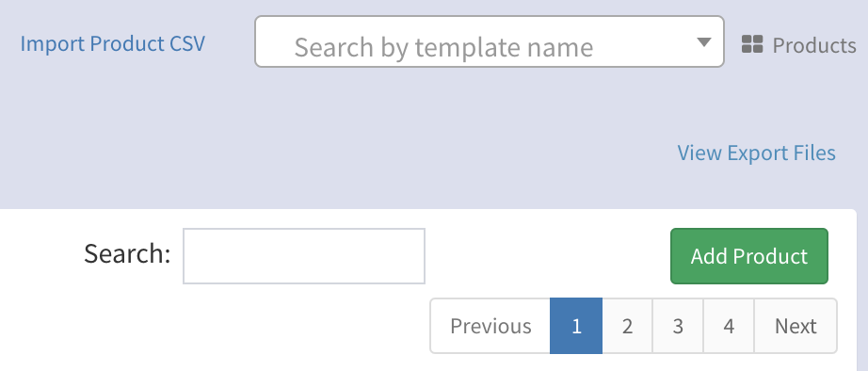
Task: Advance with the Next pagination button
Action: coord(796,326)
